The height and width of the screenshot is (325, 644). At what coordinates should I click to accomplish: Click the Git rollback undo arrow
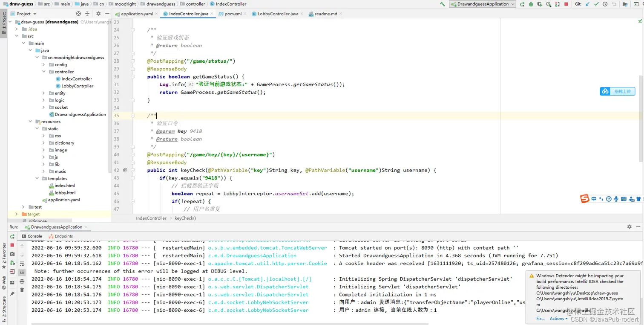tap(614, 4)
